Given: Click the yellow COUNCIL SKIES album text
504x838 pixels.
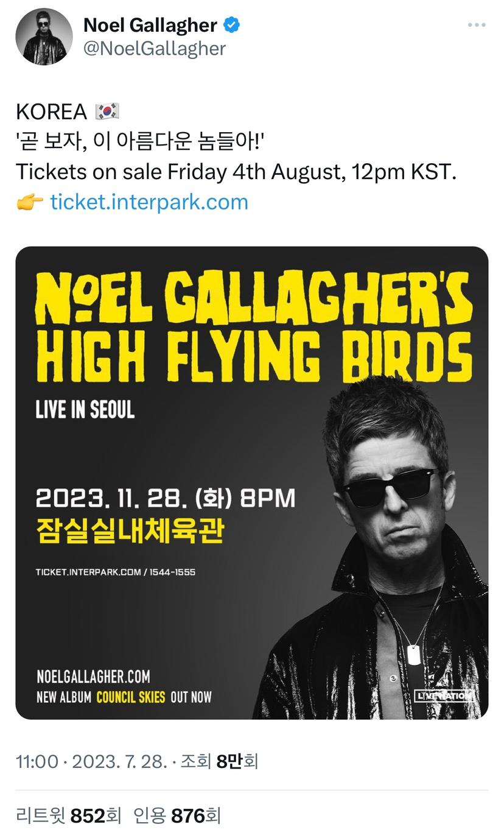Looking at the screenshot, I should coord(131,697).
